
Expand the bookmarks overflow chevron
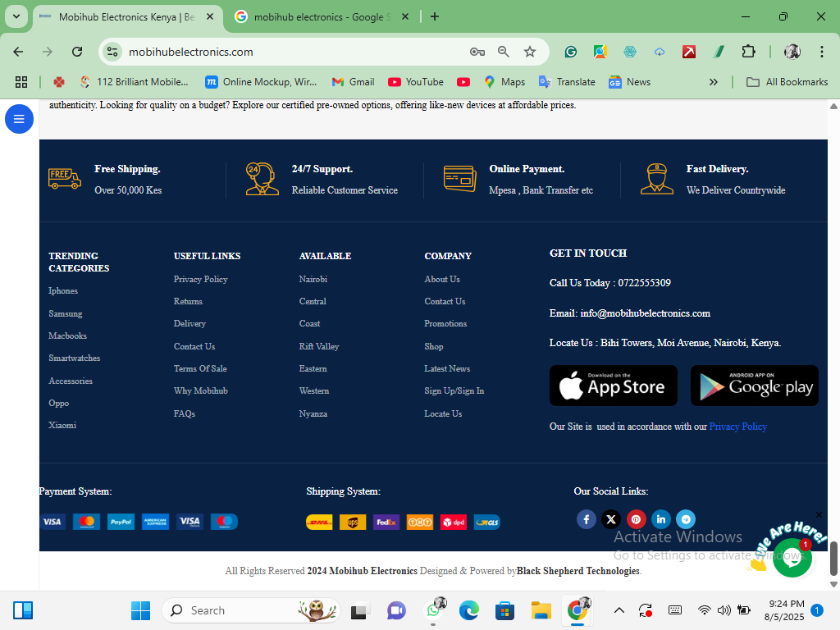714,81
